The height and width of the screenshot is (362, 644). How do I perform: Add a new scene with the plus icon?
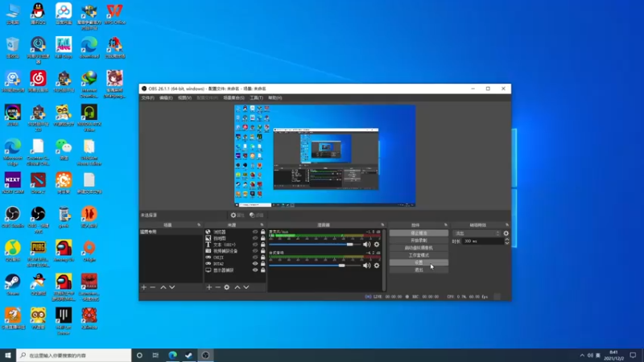point(144,287)
